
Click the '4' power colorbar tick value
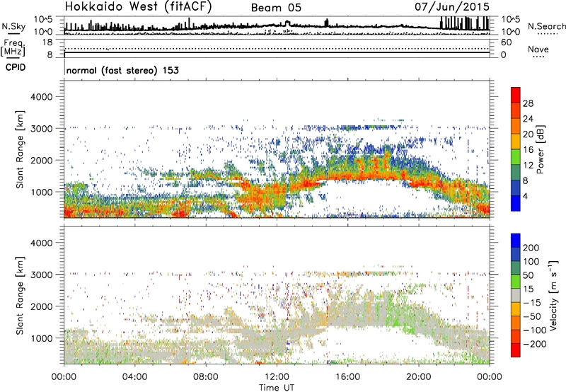pos(525,196)
